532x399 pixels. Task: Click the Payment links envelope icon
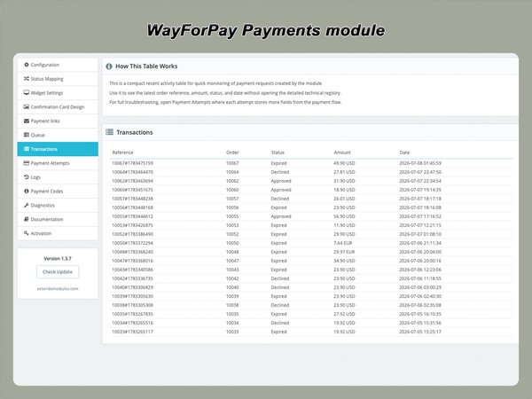point(26,121)
